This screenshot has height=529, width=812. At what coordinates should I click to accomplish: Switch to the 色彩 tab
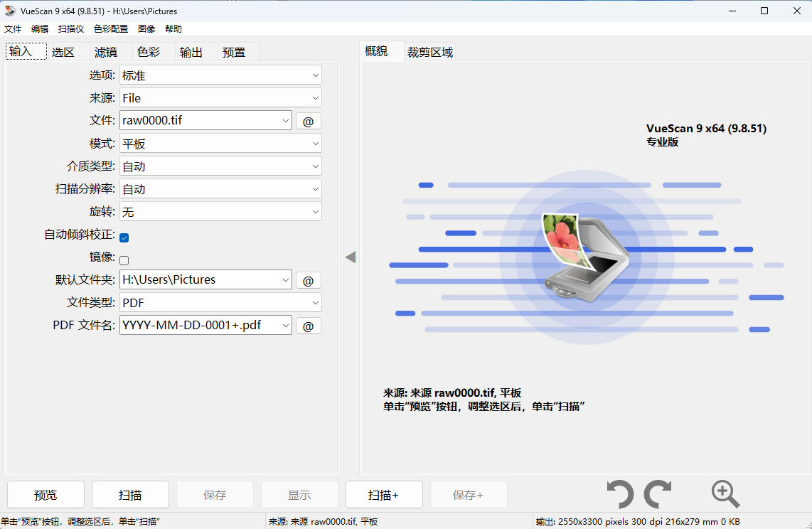pos(154,53)
